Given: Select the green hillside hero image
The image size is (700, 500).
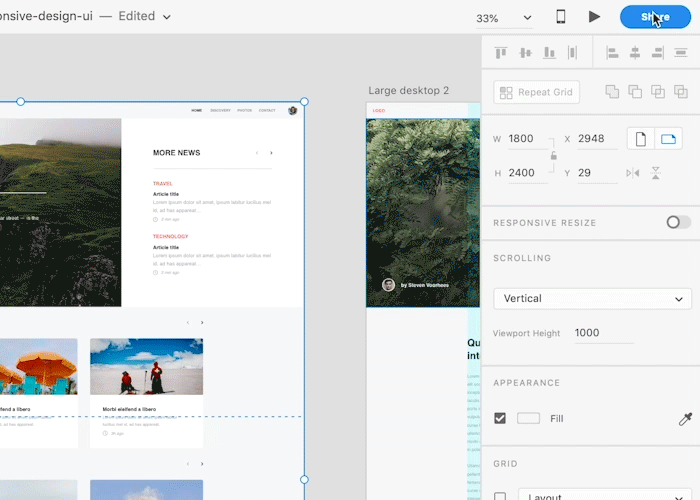Looking at the screenshot, I should pos(60,212).
